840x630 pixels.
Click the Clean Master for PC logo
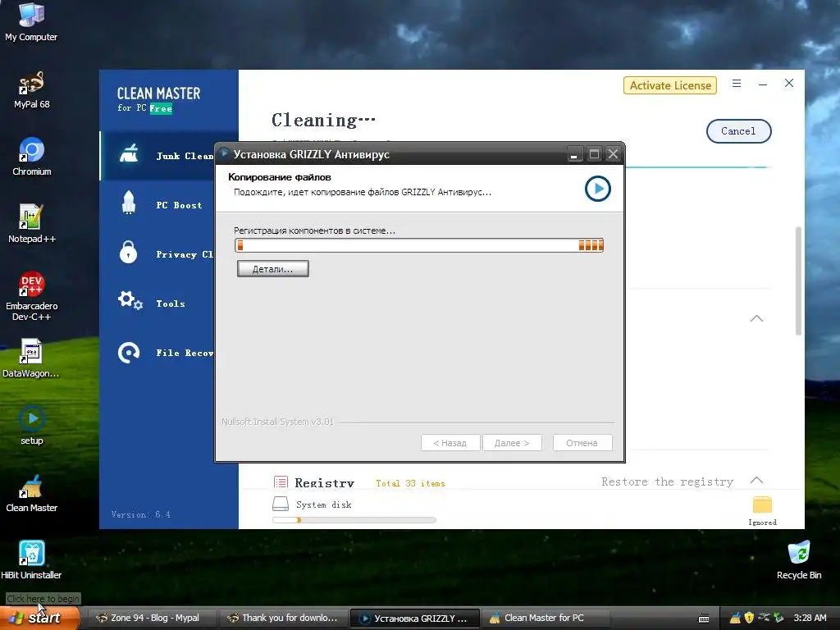pos(158,99)
